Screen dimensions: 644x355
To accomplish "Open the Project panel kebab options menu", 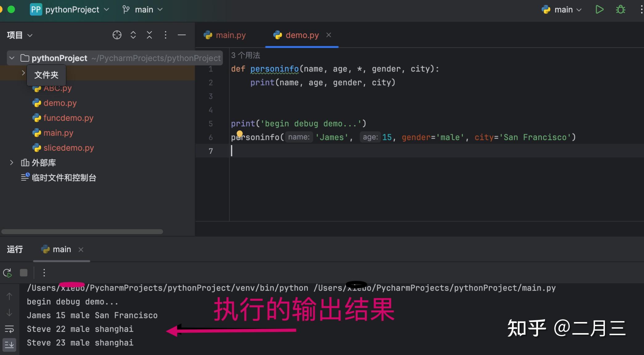I will pos(165,35).
